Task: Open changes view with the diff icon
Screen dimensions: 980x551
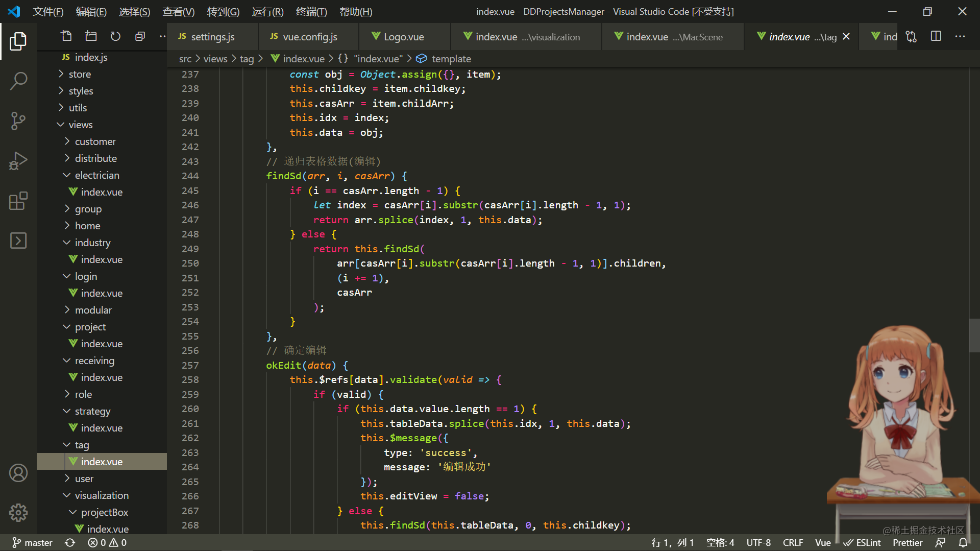Action: coord(911,36)
